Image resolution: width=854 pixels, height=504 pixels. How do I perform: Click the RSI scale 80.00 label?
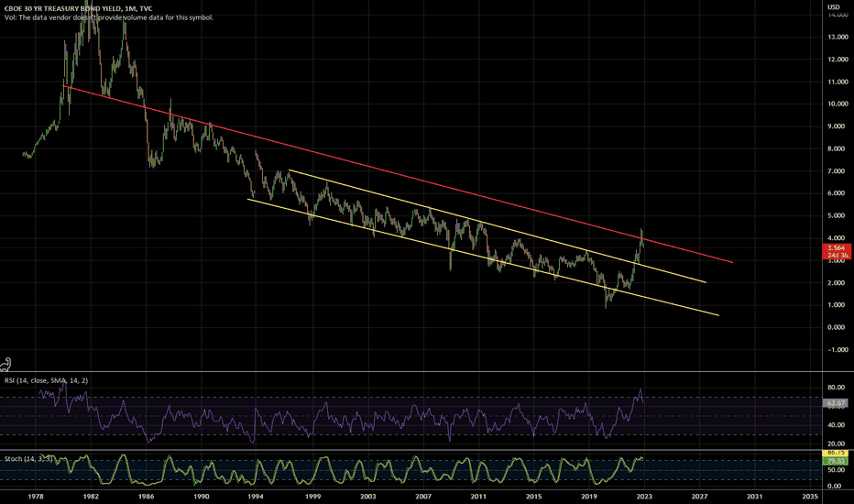point(836,388)
